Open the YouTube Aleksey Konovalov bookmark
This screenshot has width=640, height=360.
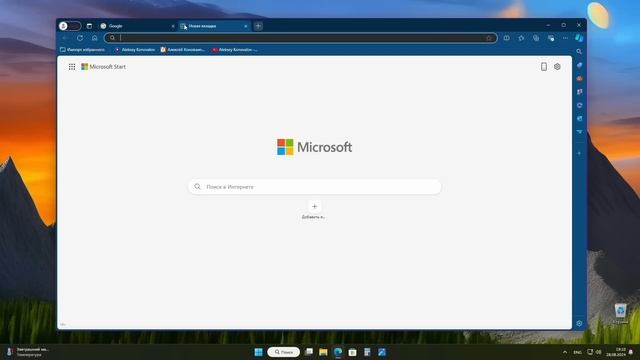tap(235, 50)
